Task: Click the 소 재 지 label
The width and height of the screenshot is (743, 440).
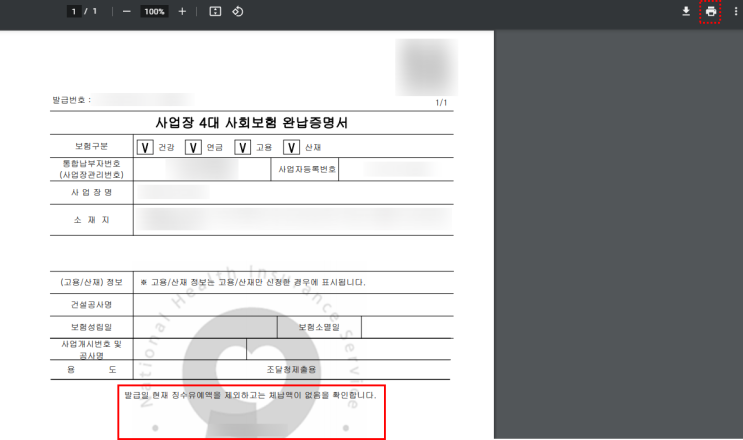Action: click(91, 220)
